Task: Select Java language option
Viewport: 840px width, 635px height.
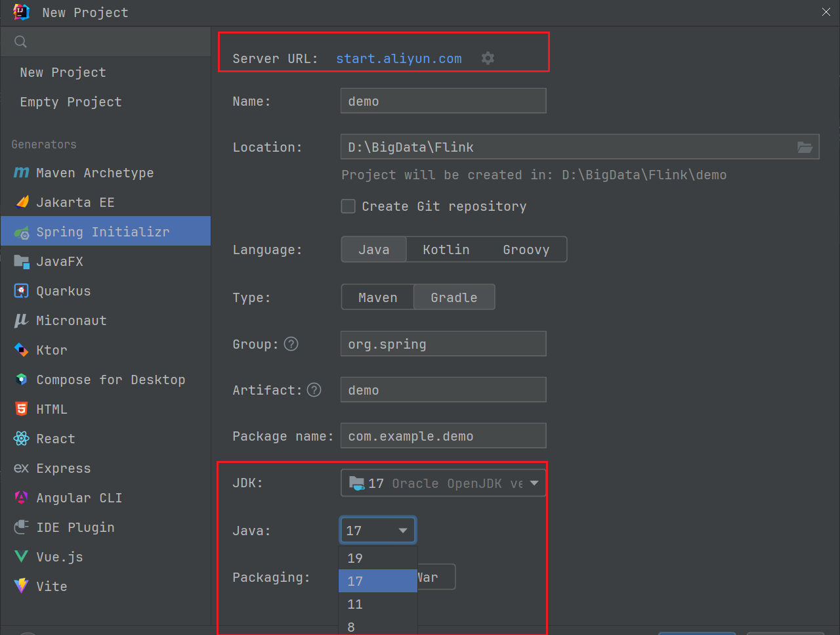Action: coord(374,250)
